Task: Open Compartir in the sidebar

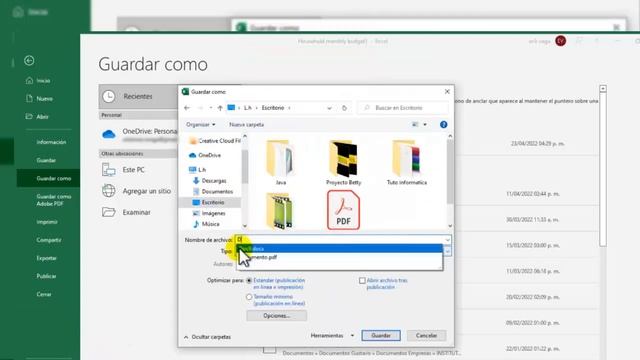Action: [49, 240]
